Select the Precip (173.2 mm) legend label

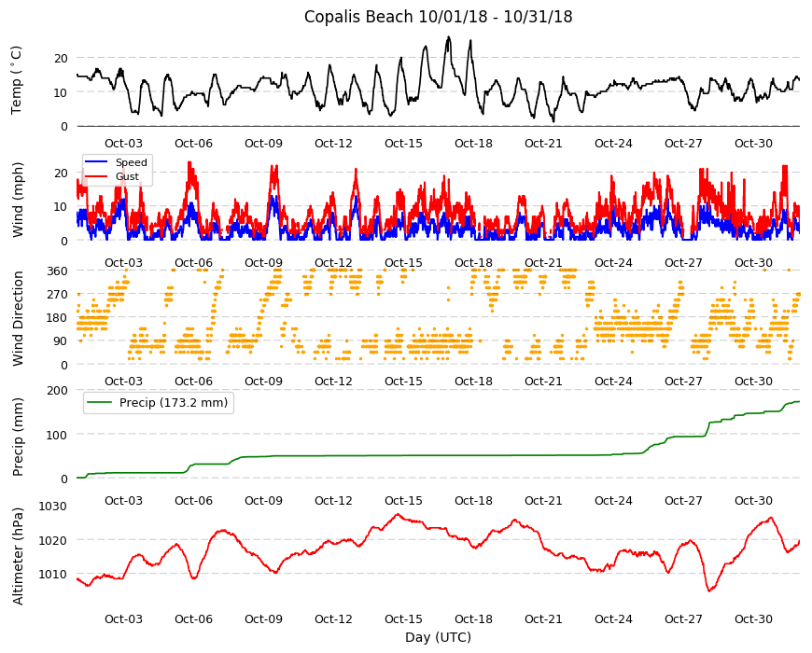point(174,403)
